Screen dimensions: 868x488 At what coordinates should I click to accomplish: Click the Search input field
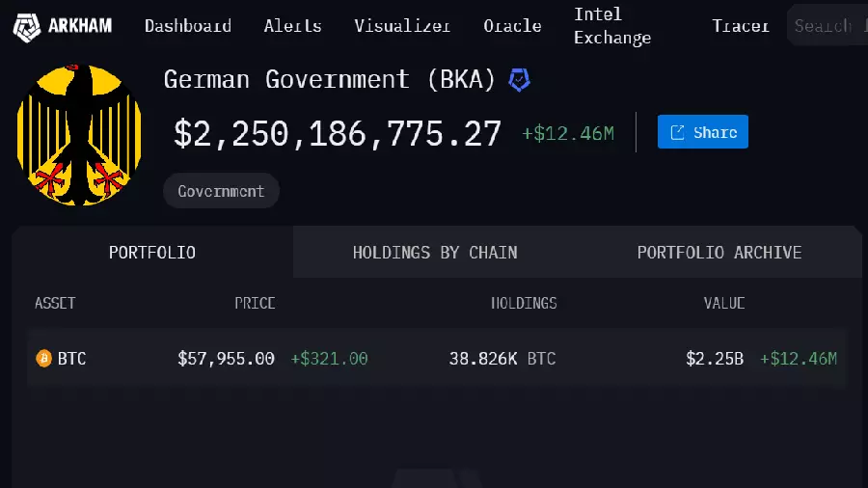[825, 26]
